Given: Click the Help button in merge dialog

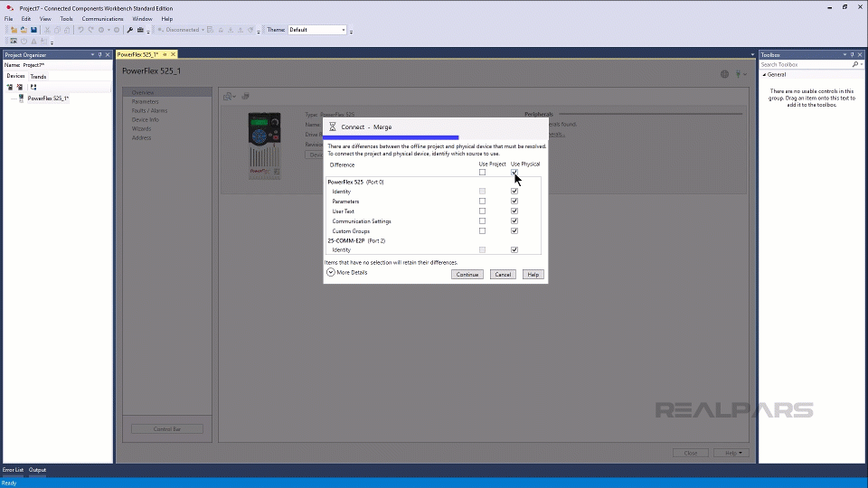Looking at the screenshot, I should pyautogui.click(x=533, y=275).
